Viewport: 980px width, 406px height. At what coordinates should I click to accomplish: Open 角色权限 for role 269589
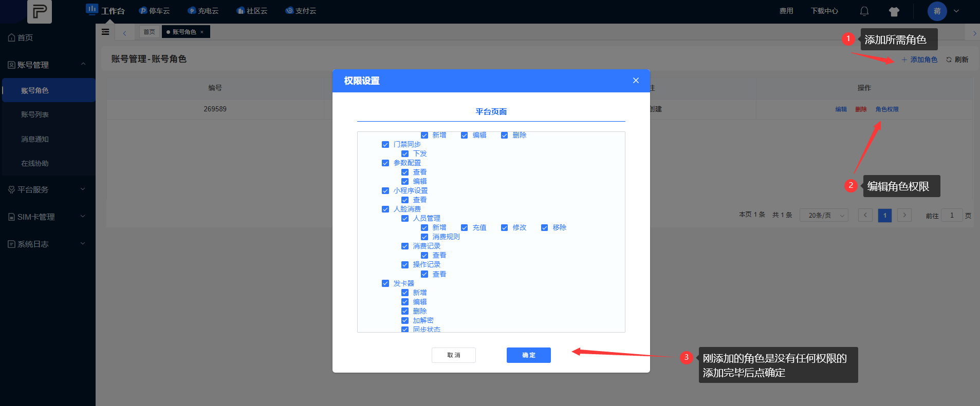click(887, 109)
